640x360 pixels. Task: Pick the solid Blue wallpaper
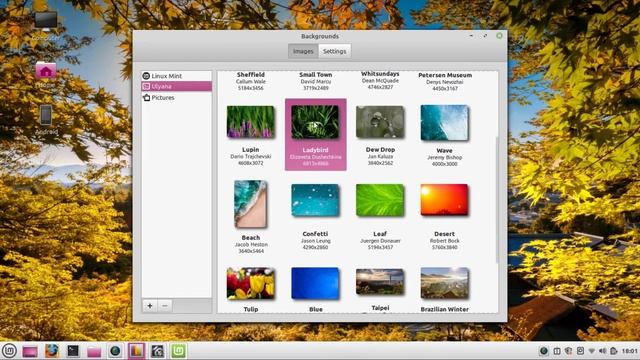click(315, 284)
